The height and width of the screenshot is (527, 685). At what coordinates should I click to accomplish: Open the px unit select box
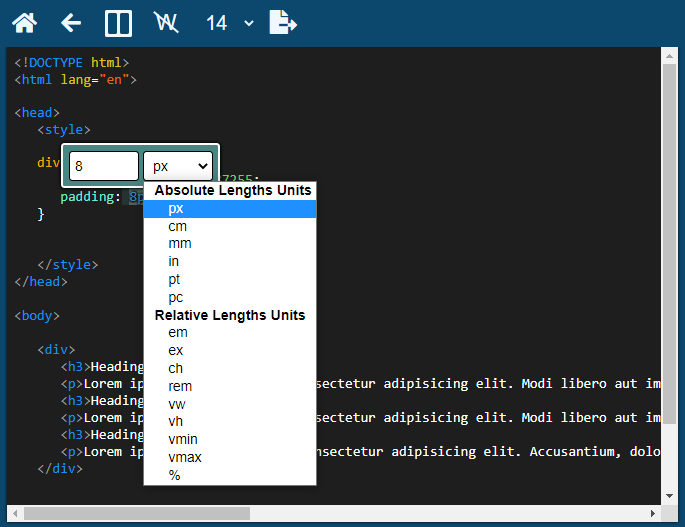point(178,166)
